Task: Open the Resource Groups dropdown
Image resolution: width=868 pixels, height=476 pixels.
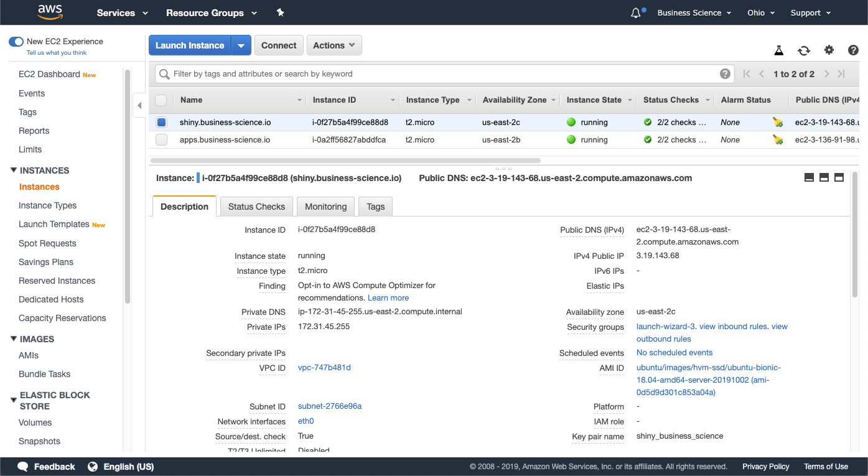Action: pyautogui.click(x=212, y=12)
